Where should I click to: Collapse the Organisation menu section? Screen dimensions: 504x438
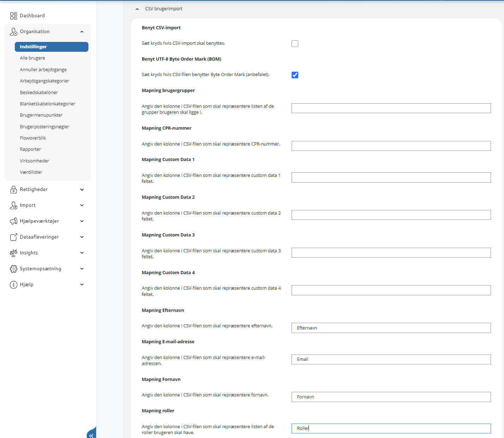point(82,32)
